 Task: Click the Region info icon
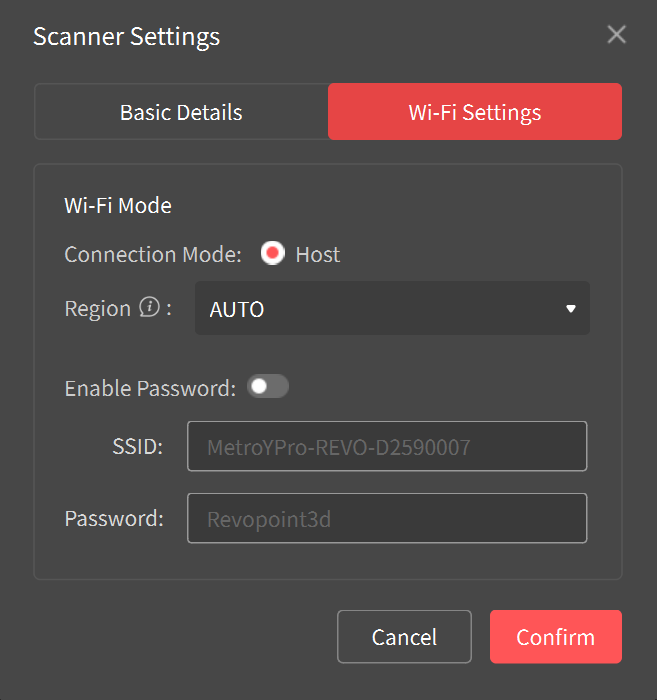[149, 308]
